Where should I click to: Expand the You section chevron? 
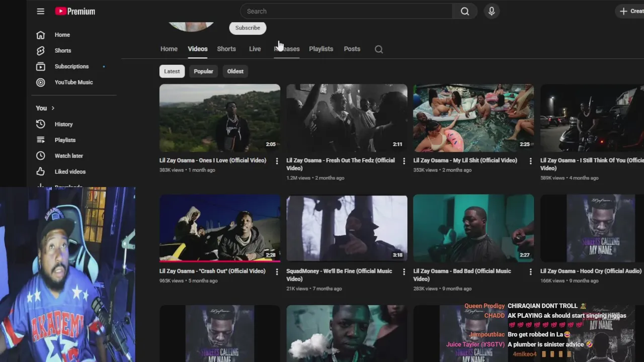52,108
